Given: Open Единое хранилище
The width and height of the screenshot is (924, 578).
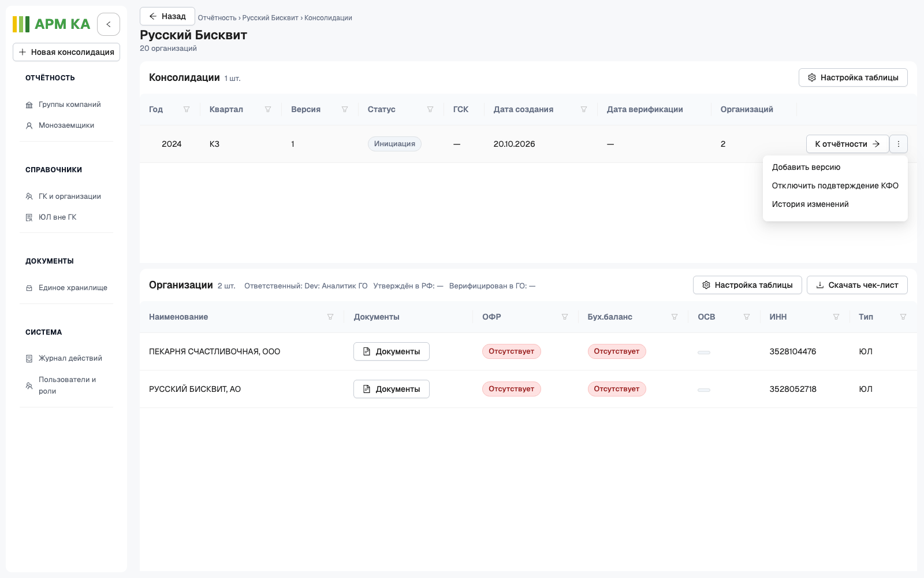Looking at the screenshot, I should (66, 288).
